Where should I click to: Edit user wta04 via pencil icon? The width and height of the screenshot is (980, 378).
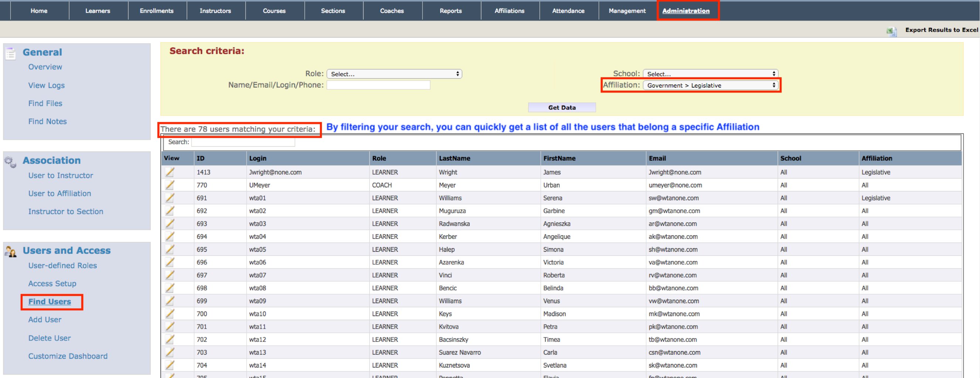(170, 236)
